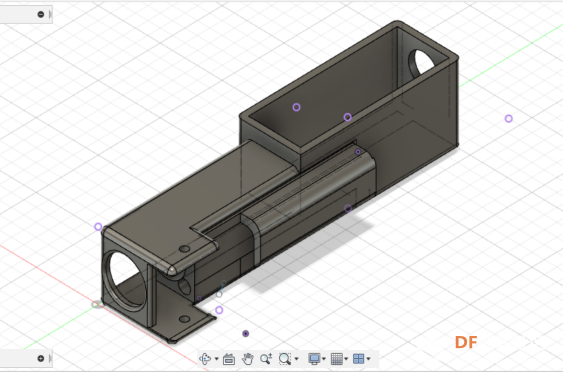Select the large round hole on the front face
The width and height of the screenshot is (563, 372).
[x=125, y=280]
